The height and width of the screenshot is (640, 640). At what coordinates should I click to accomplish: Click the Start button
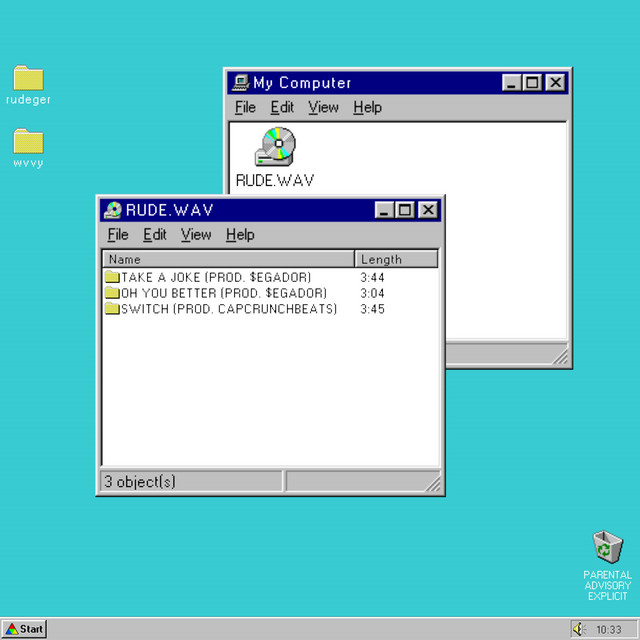[24, 629]
